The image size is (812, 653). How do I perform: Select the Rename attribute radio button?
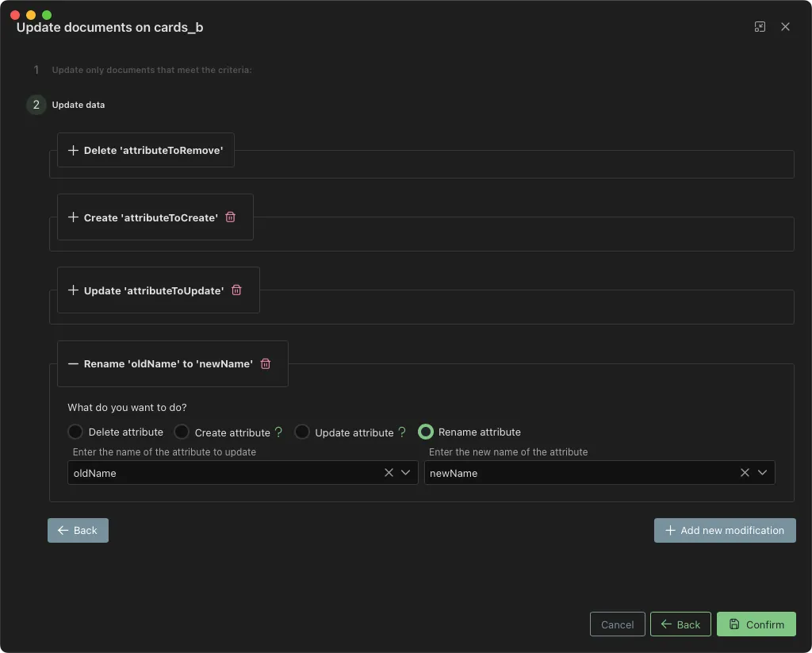[426, 432]
